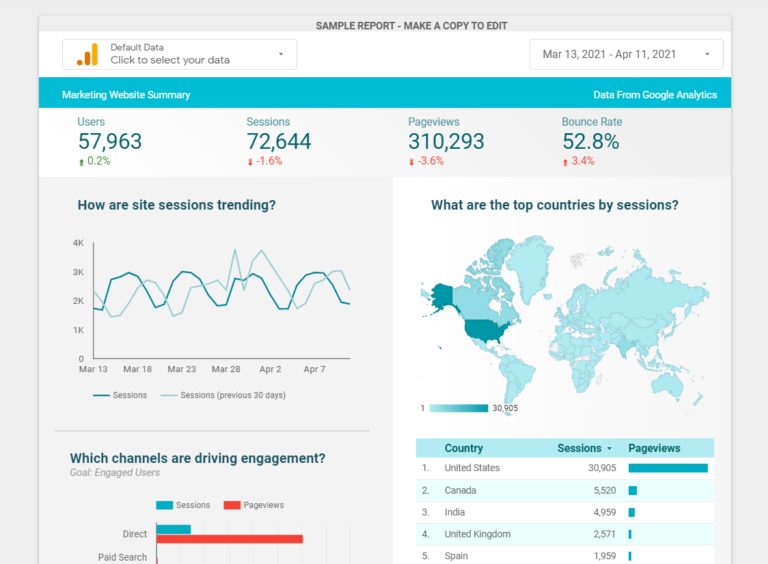Click the India pageviews bar

point(632,513)
